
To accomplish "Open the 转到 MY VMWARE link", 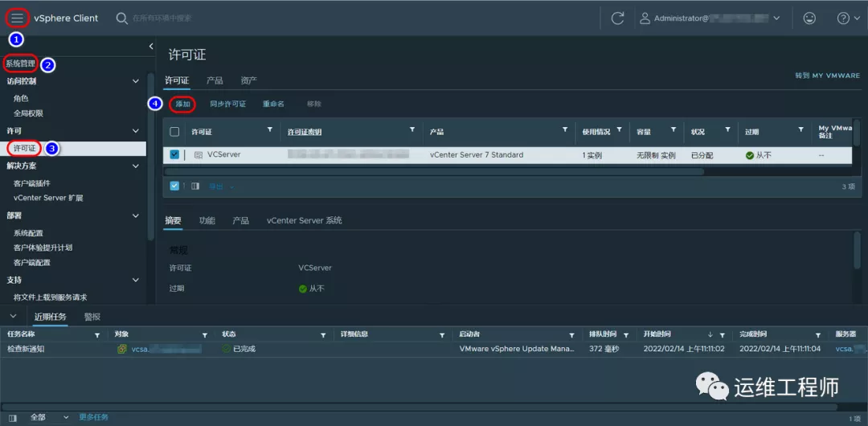I will pos(827,76).
